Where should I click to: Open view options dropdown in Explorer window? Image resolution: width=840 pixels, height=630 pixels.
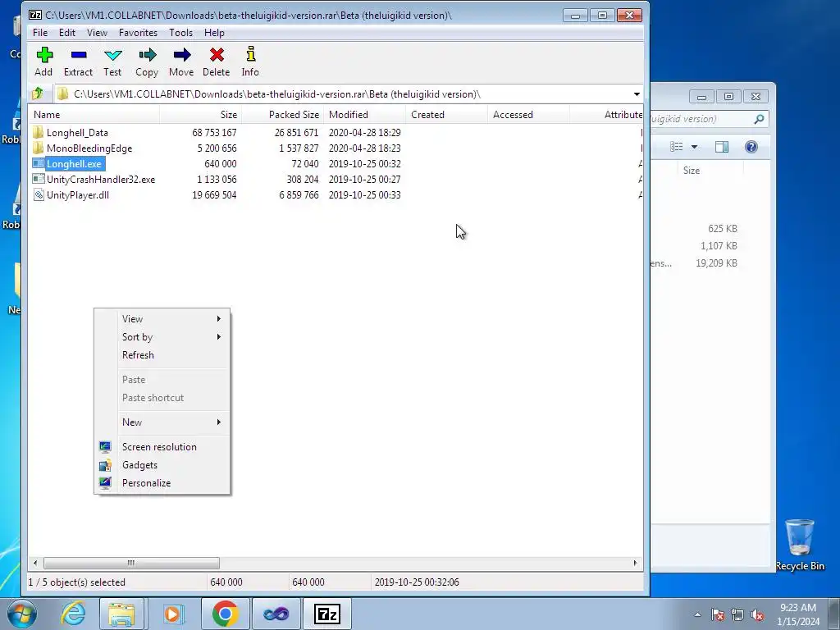[x=694, y=147]
